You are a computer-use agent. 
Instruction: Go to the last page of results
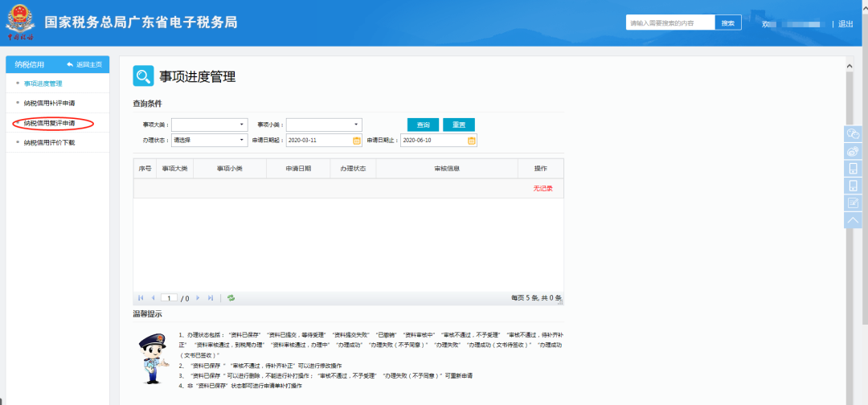pos(211,298)
